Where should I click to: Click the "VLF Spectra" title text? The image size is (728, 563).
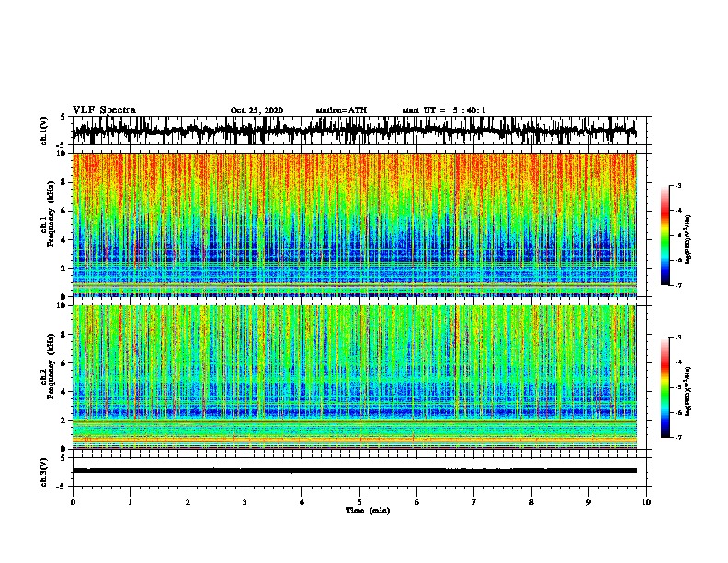click(x=105, y=110)
